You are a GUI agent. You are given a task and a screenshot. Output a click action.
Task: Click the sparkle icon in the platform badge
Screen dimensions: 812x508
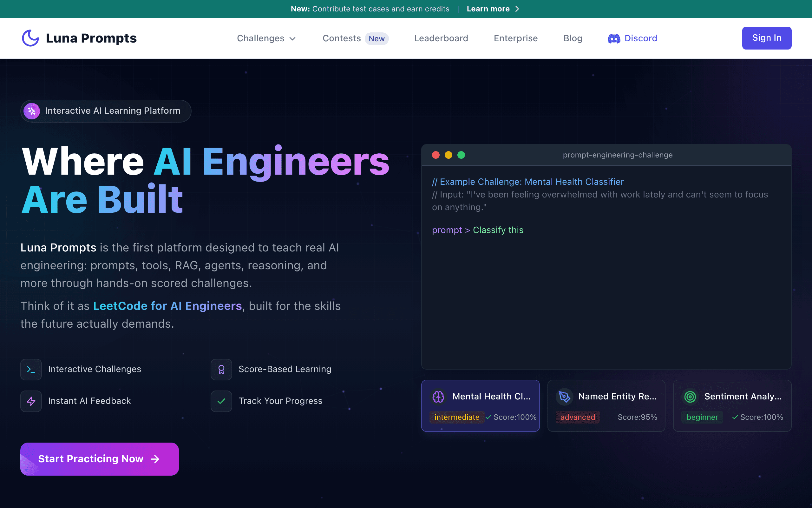click(x=32, y=111)
